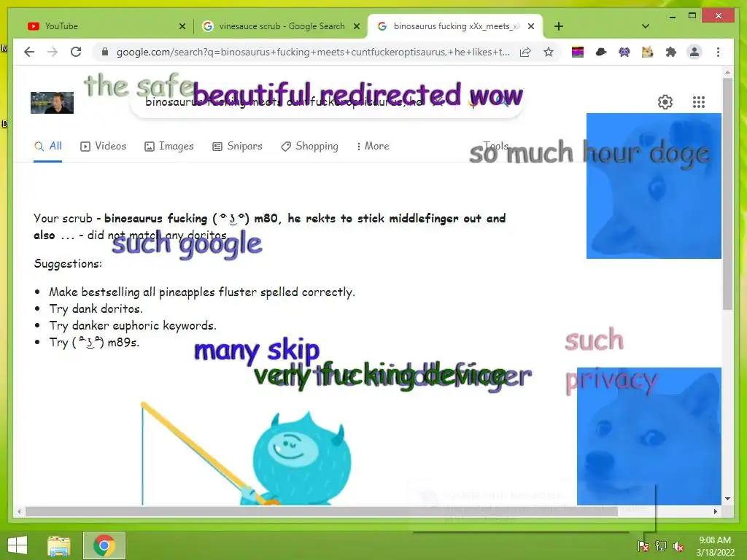Reload the current page
This screenshot has width=747, height=560.
(76, 52)
